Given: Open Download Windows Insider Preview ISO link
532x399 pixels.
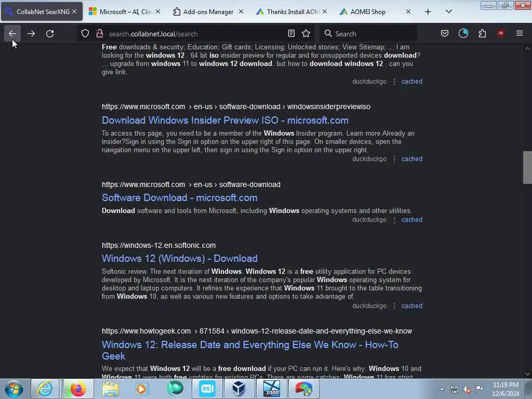Looking at the screenshot, I should click(x=225, y=120).
